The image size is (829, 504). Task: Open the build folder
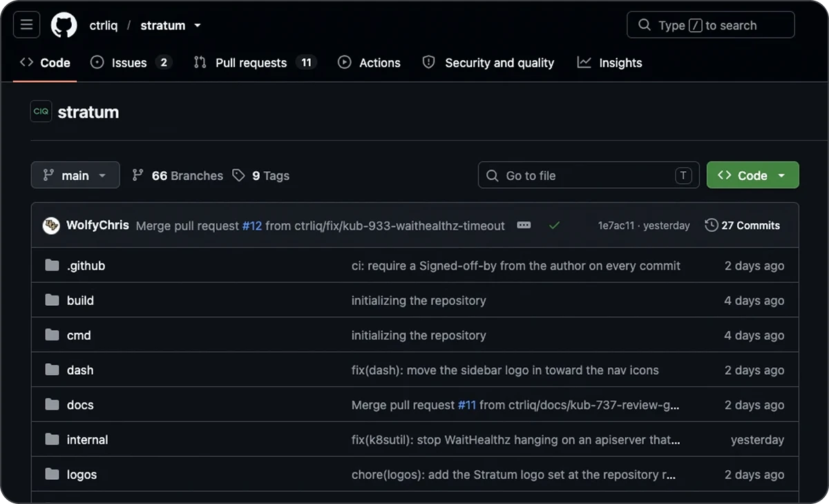[80, 300]
